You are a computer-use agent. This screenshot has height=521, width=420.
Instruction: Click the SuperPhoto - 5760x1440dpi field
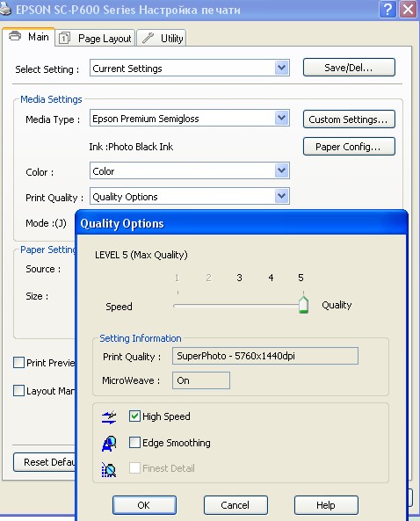(265, 356)
